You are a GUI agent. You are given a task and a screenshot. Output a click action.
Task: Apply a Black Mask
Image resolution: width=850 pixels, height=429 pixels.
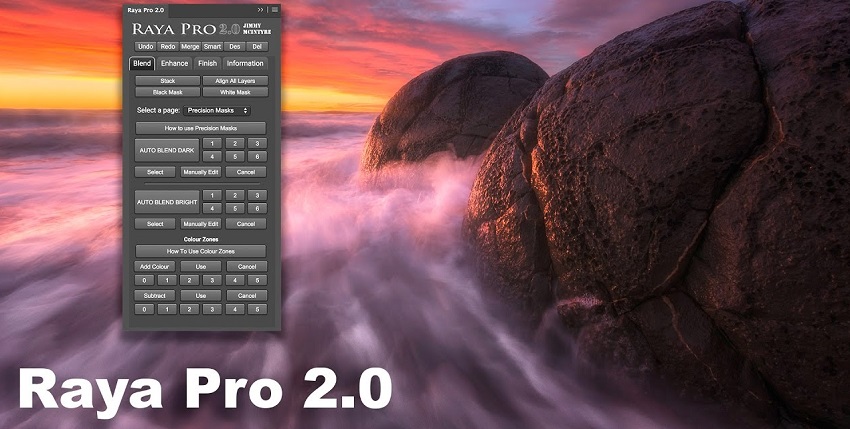(168, 92)
